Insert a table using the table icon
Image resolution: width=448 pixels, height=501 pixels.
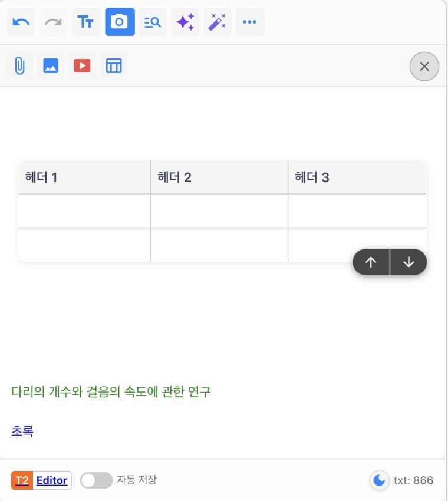tap(113, 65)
